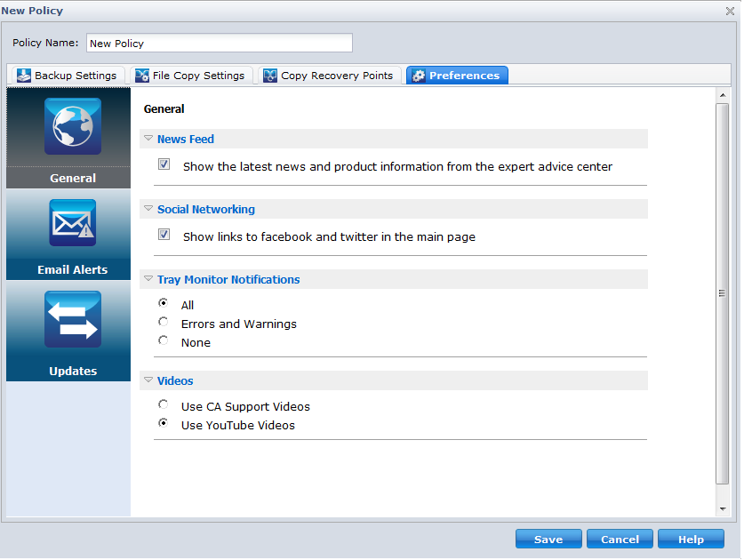Collapse the Videos section
This screenshot has width=744, height=560.
click(x=148, y=380)
